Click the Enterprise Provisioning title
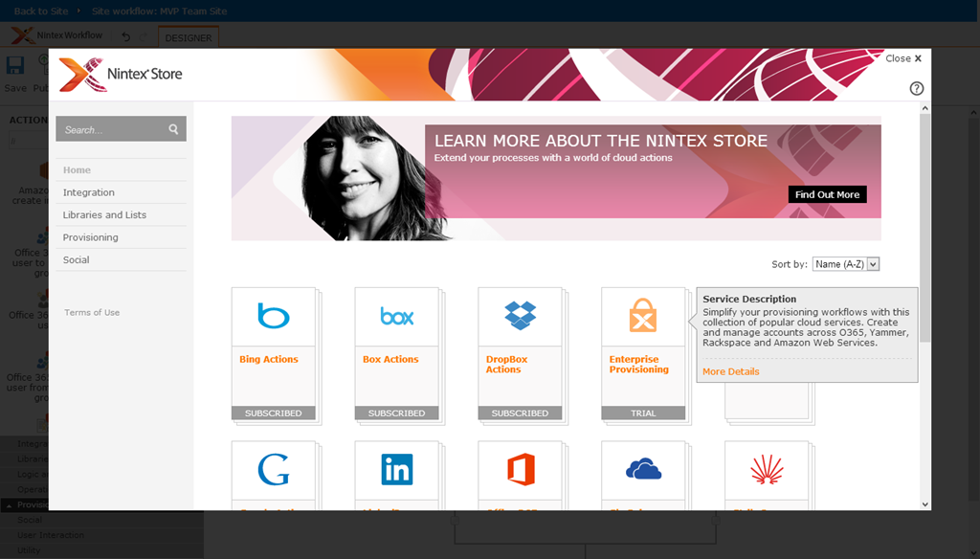Screen dimensions: 980x559 tap(638, 365)
